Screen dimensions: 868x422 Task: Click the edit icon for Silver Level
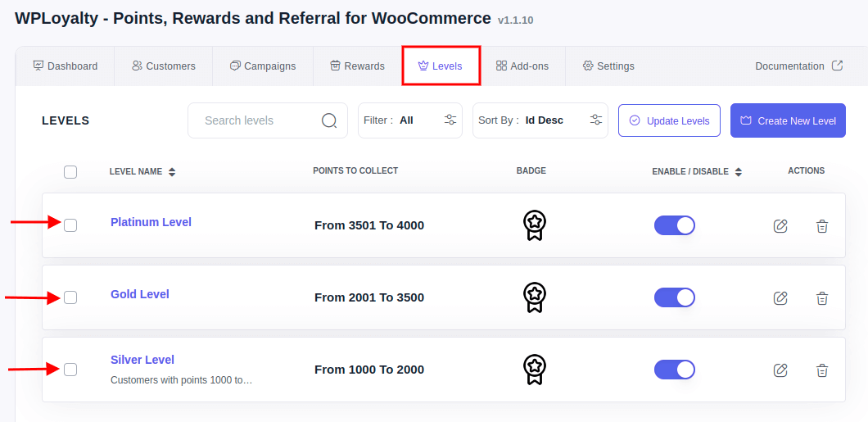coord(780,370)
